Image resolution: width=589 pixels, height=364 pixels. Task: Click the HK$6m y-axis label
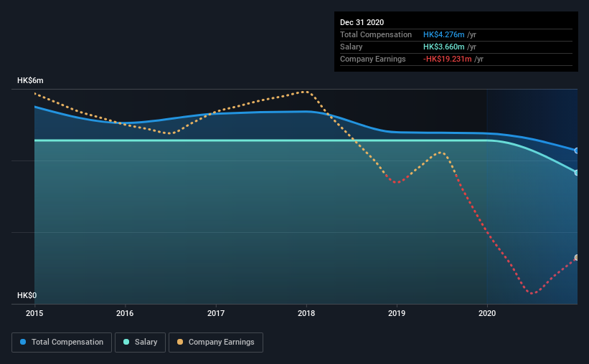click(30, 81)
